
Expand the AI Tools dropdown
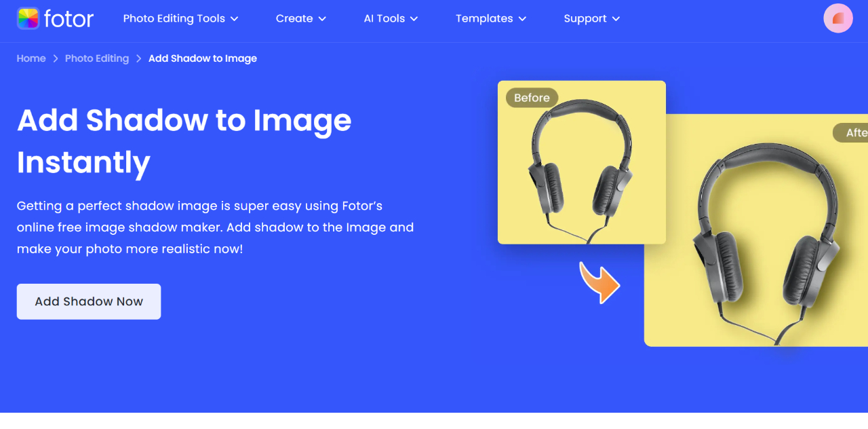tap(391, 19)
